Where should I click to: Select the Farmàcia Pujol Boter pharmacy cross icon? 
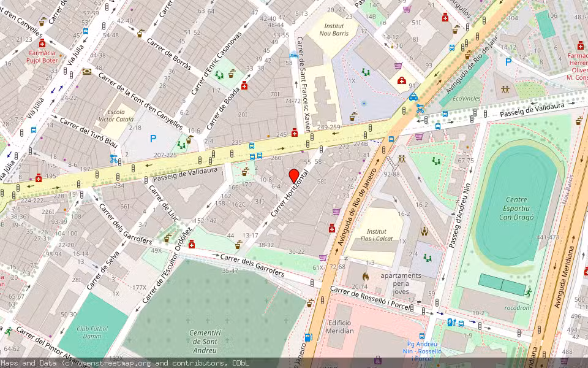[42, 44]
